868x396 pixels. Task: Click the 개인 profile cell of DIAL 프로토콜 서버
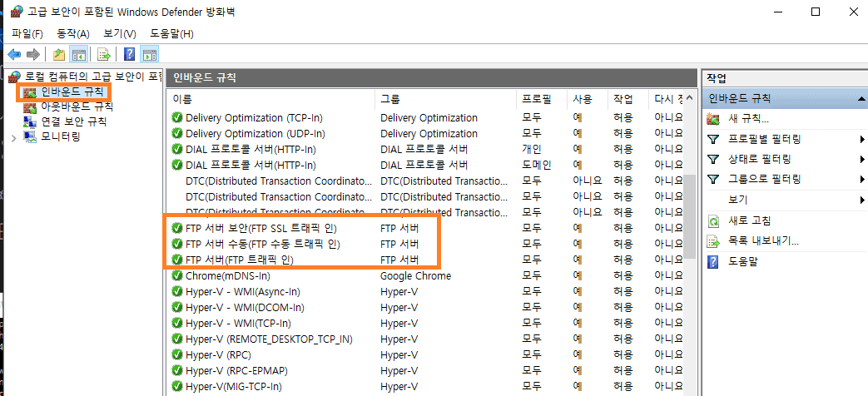(532, 149)
